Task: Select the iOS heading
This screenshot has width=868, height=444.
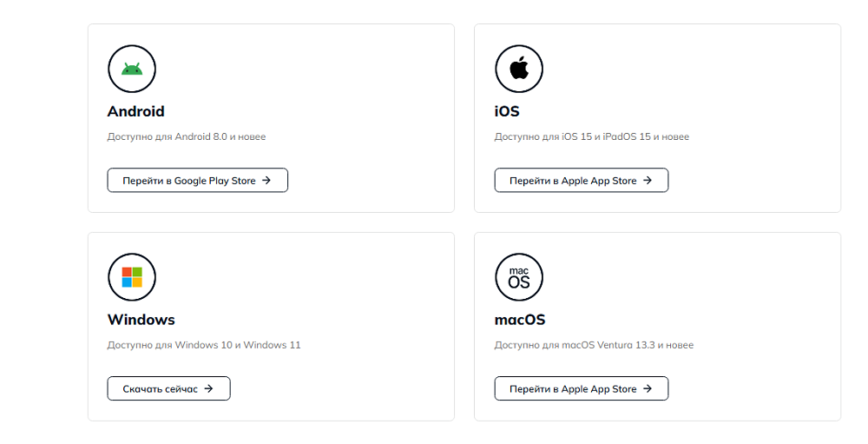Action: click(507, 111)
